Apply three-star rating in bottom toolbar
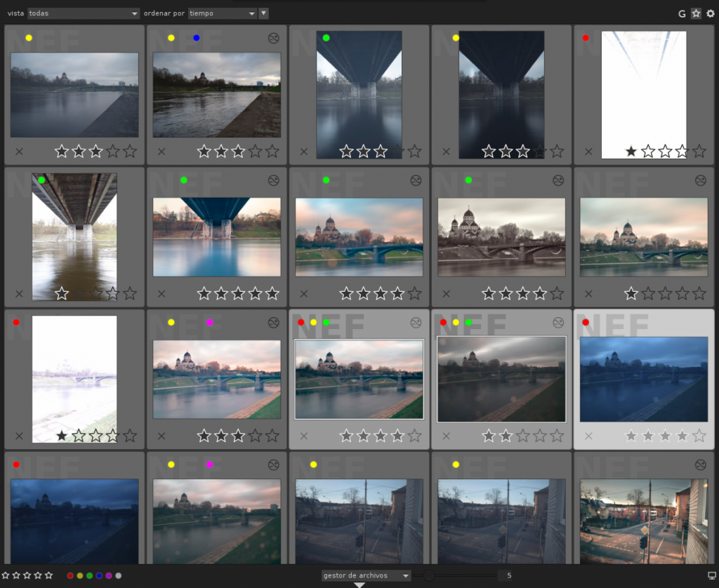The height and width of the screenshot is (588, 719). [27, 575]
